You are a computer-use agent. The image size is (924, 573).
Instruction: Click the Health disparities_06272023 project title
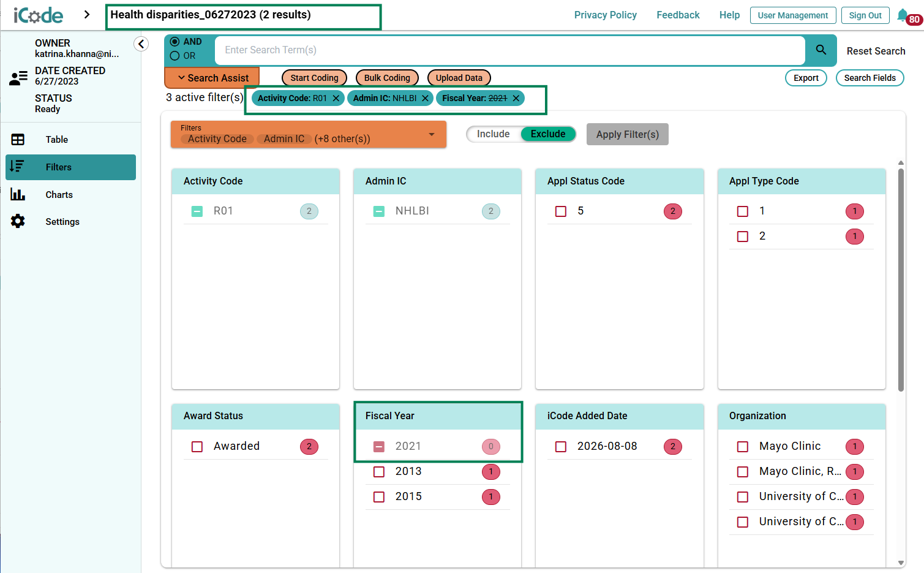[x=210, y=15]
